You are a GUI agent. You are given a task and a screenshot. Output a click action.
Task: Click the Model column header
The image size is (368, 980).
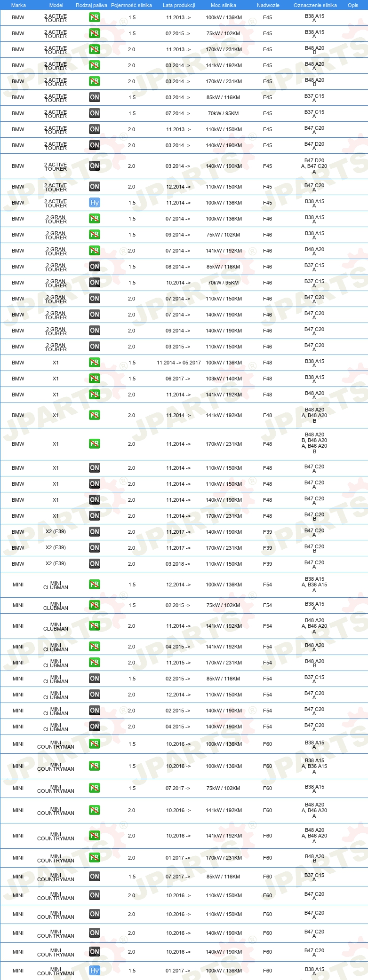56,5
